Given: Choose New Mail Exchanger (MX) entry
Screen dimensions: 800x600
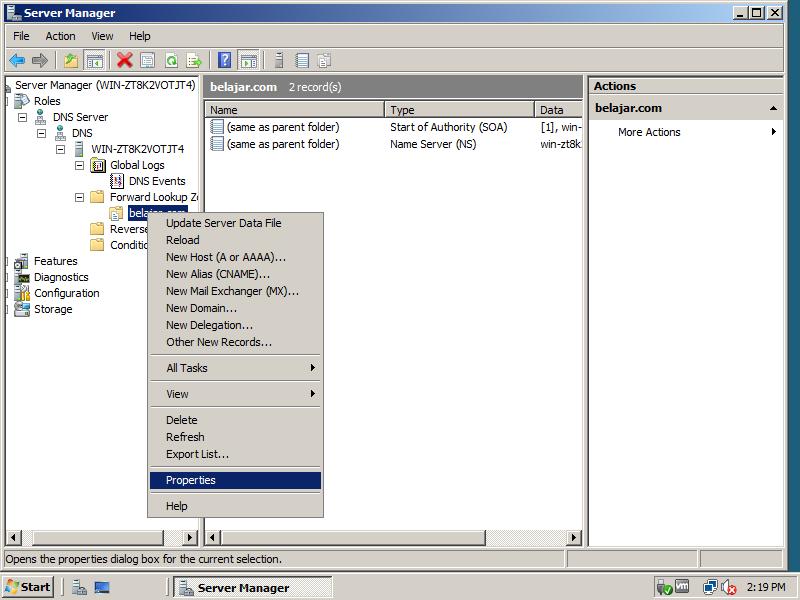Looking at the screenshot, I should [x=235, y=291].
